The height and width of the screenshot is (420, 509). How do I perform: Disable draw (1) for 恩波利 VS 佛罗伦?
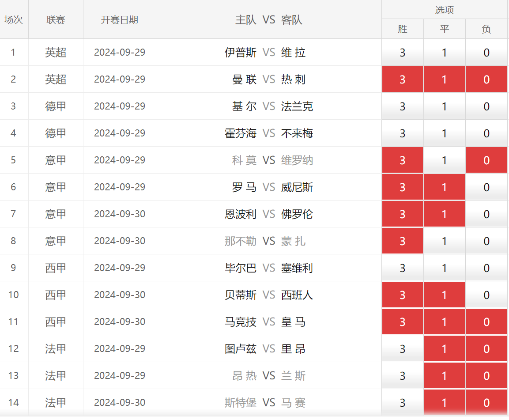click(445, 214)
